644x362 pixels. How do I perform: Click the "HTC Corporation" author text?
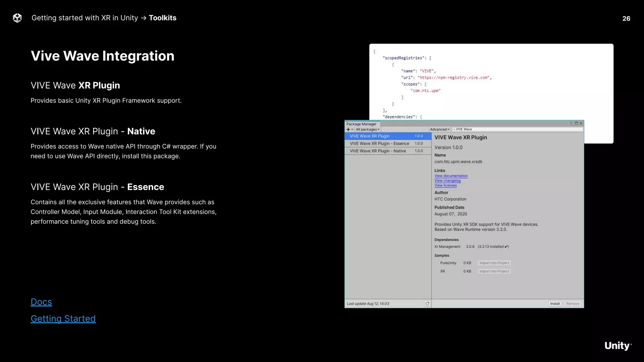pos(450,199)
